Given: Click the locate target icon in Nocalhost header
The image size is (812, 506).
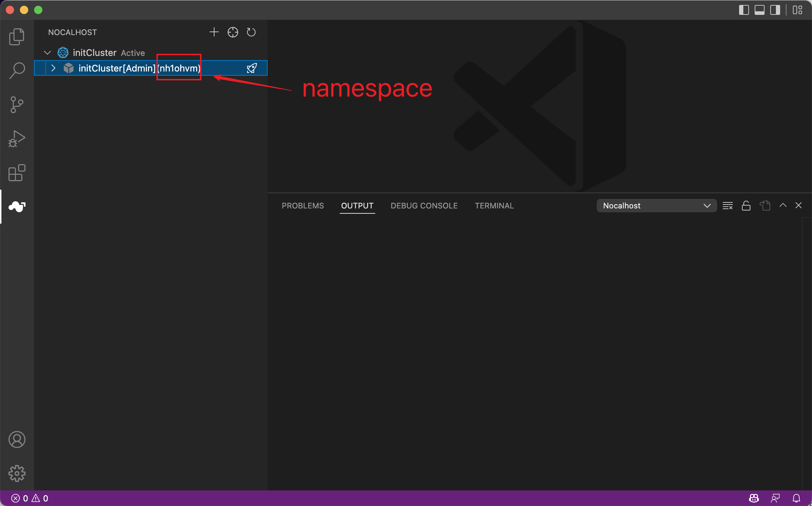Looking at the screenshot, I should click(233, 32).
